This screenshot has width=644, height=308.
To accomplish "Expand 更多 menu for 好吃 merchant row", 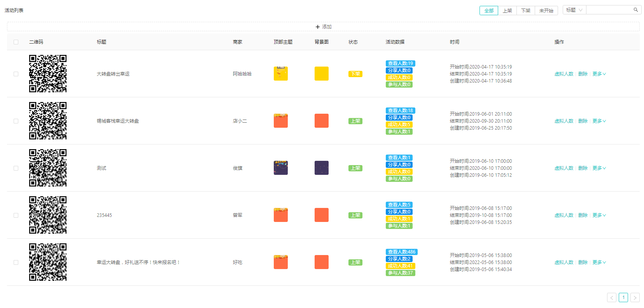I will point(599,262).
